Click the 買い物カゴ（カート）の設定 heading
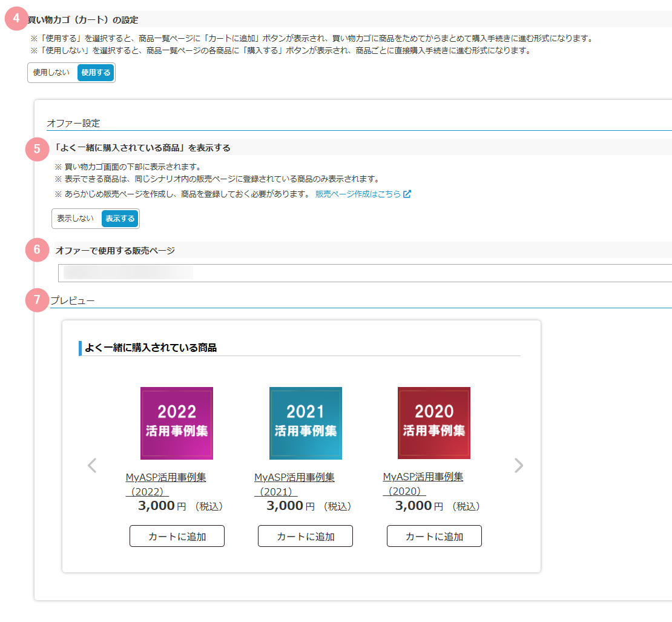 [x=83, y=20]
